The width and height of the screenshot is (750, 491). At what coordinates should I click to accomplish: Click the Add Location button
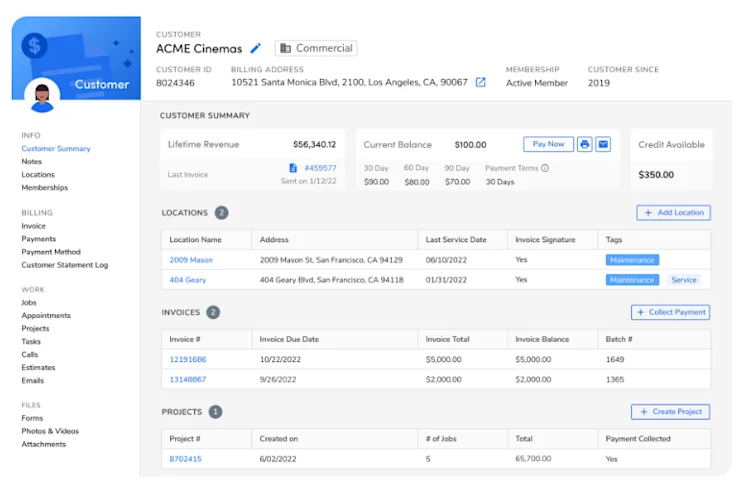[x=673, y=213]
